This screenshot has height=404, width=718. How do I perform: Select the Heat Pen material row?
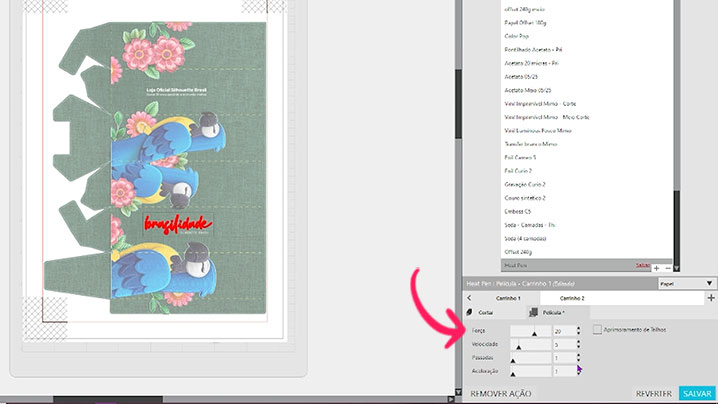click(587, 265)
